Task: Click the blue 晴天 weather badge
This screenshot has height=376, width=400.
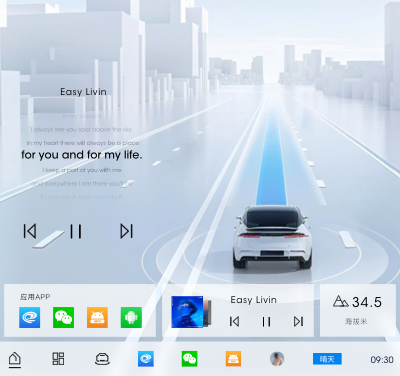Action: [327, 359]
